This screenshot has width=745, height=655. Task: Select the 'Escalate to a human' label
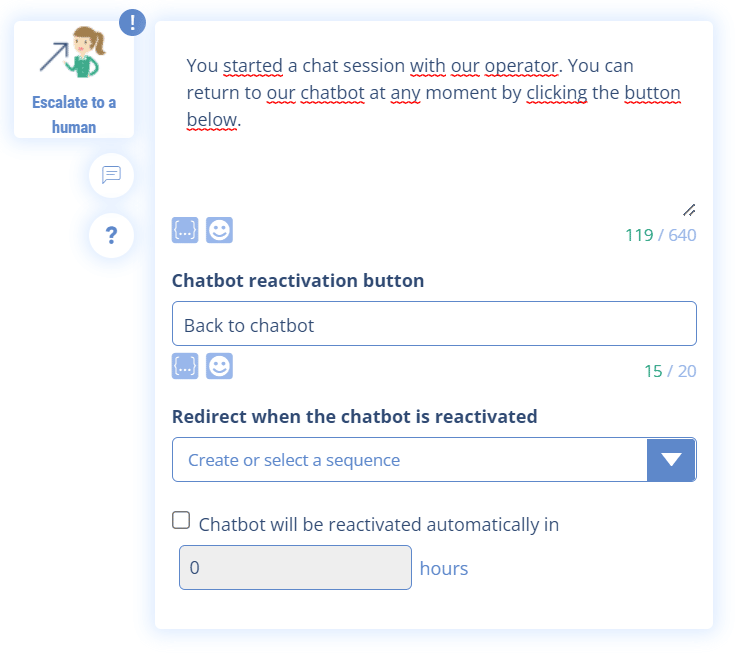pyautogui.click(x=74, y=115)
